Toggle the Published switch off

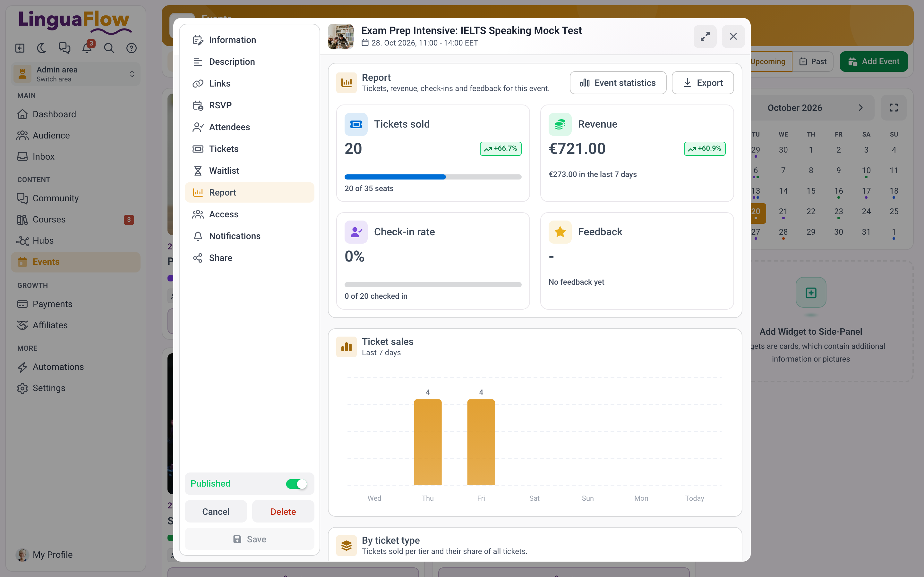(x=296, y=484)
